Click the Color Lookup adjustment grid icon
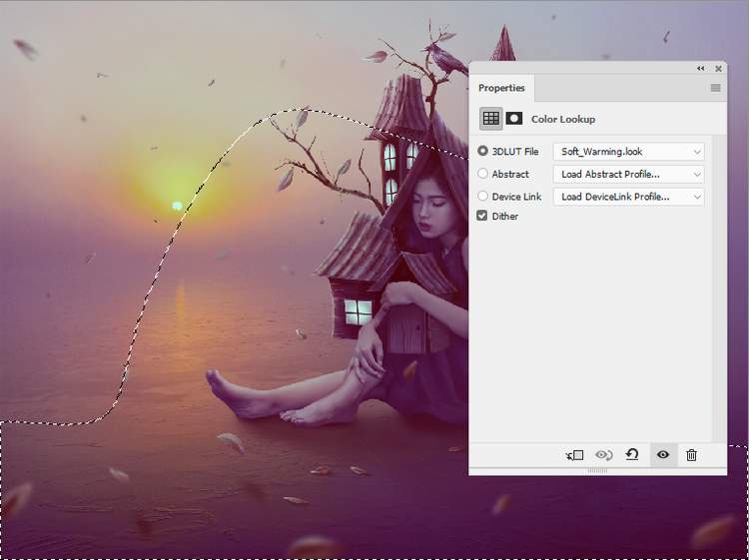The image size is (749, 560). point(490,119)
